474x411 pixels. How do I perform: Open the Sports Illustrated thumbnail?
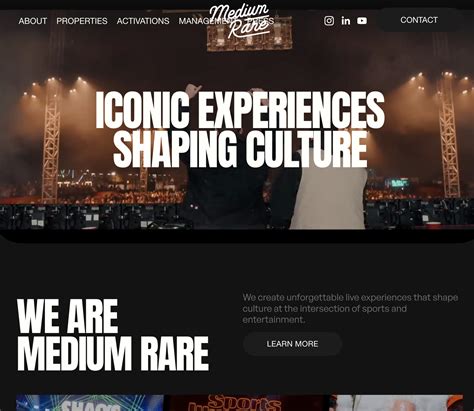pos(247,403)
